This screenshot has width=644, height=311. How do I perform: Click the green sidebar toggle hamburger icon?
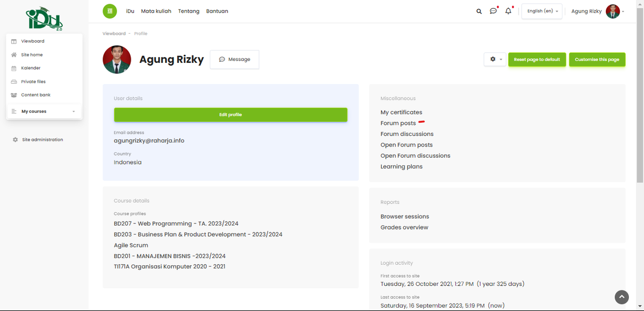click(x=110, y=11)
